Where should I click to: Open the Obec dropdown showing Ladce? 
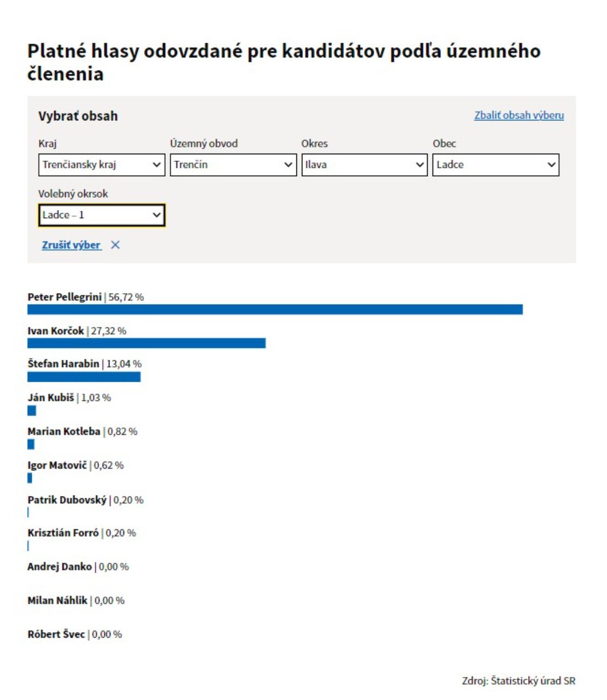coord(495,165)
